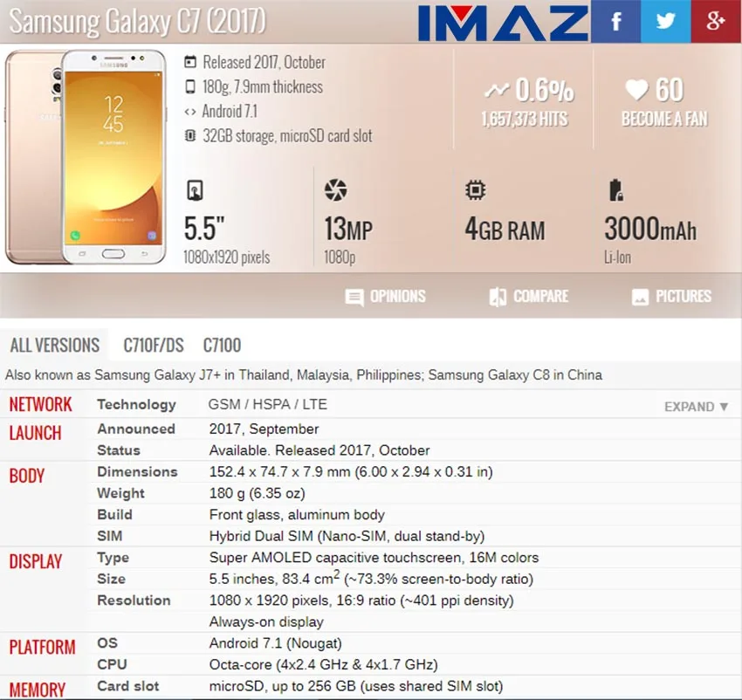Click the GSM / HSPA / LTE value

(268, 405)
